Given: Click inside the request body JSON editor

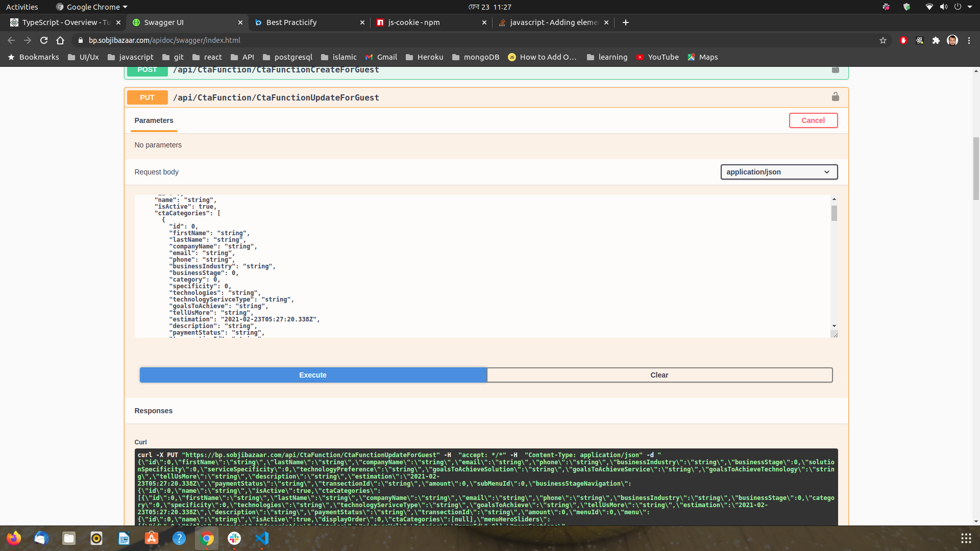Looking at the screenshot, I should click(x=459, y=265).
